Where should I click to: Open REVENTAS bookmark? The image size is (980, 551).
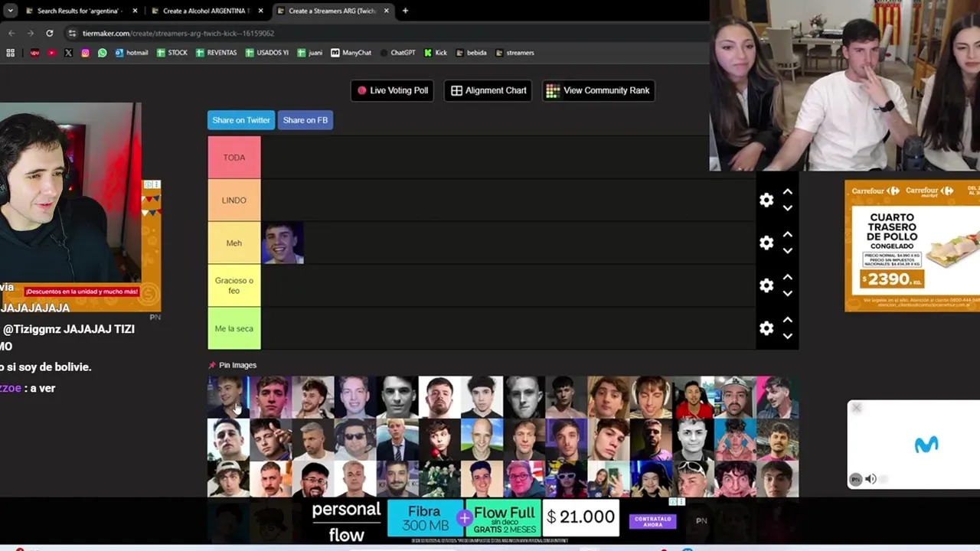[216, 53]
